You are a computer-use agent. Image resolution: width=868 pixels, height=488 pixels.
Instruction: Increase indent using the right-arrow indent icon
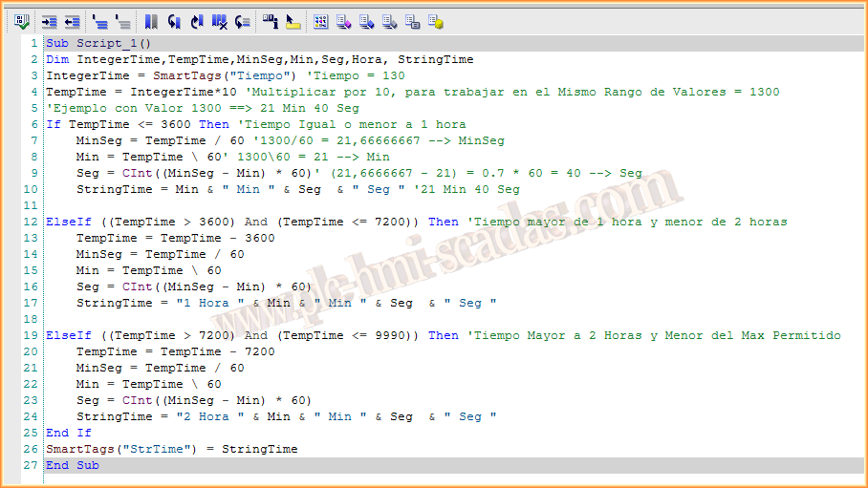coord(49,20)
